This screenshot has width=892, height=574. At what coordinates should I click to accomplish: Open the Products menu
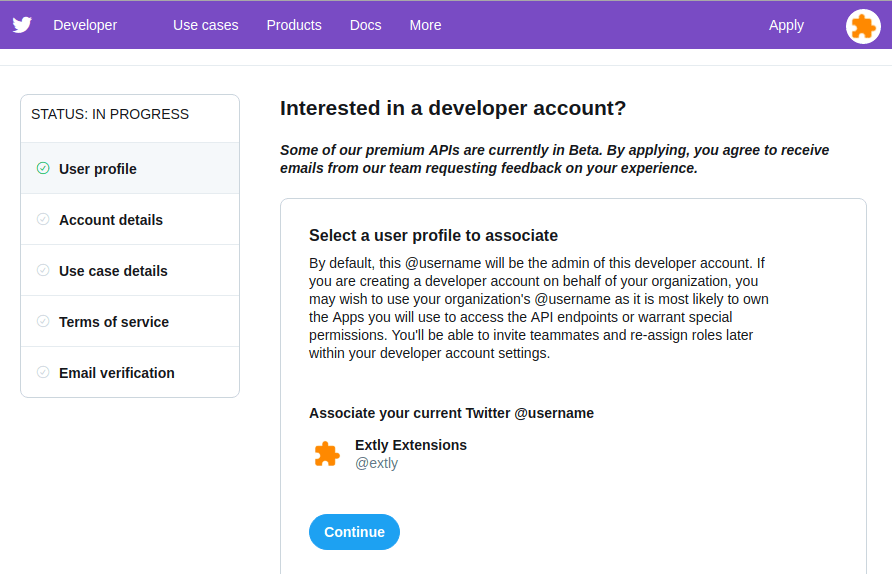pos(294,25)
